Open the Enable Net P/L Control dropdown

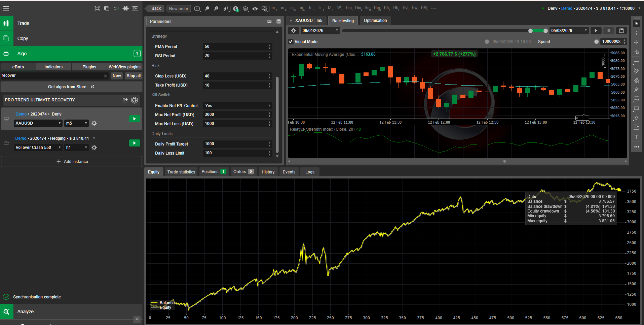pos(237,106)
